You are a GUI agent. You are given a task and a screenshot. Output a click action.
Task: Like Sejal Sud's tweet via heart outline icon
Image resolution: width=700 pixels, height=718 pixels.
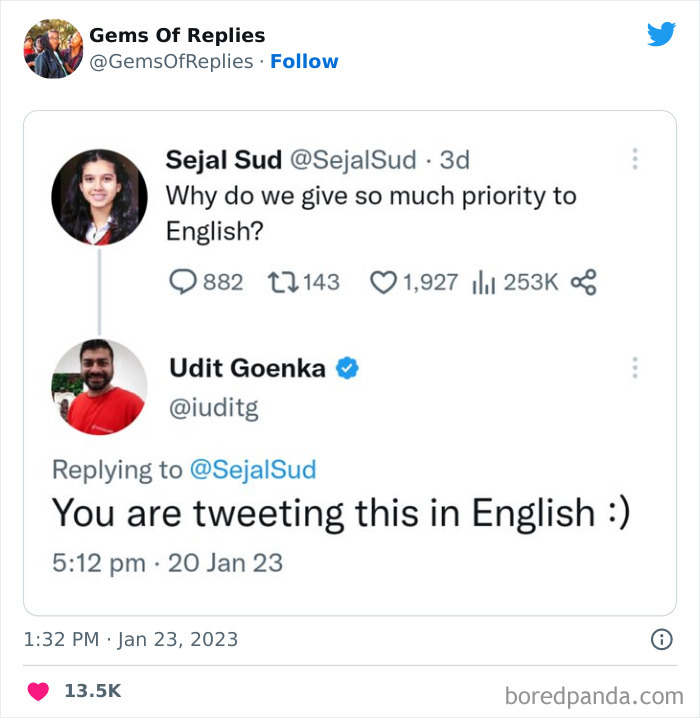click(383, 282)
